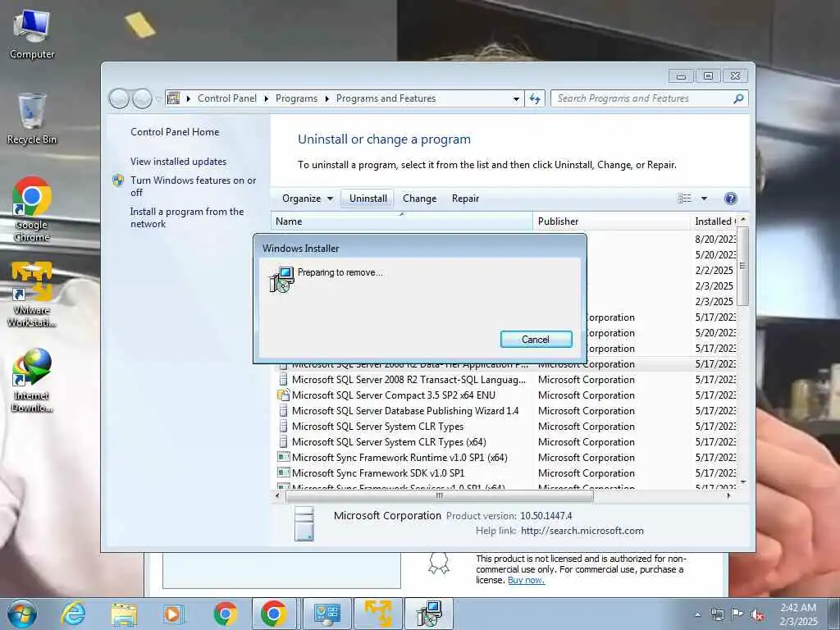The height and width of the screenshot is (630, 840).
Task: Open the Recycle Bin desktop icon
Action: 32,119
